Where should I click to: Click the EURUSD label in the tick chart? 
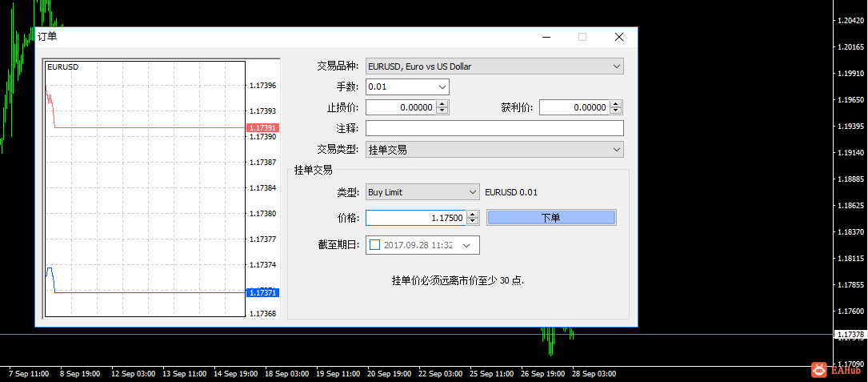pos(63,66)
